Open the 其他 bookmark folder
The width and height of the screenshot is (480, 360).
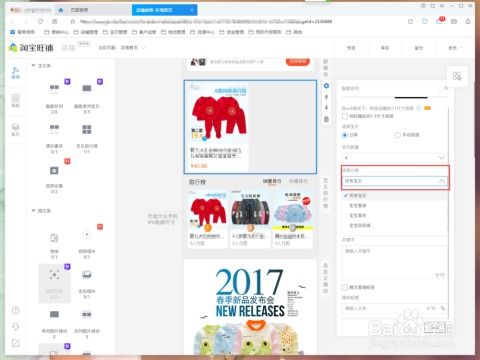294,32
